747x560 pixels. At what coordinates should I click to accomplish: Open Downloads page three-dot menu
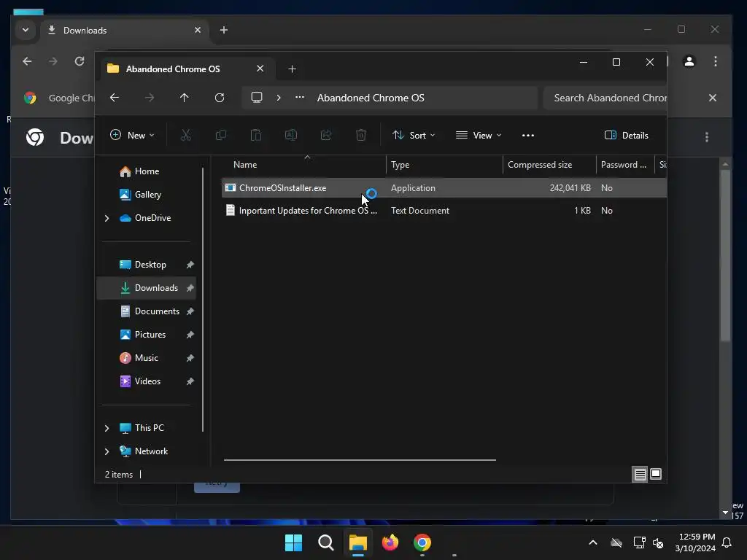[x=707, y=137]
